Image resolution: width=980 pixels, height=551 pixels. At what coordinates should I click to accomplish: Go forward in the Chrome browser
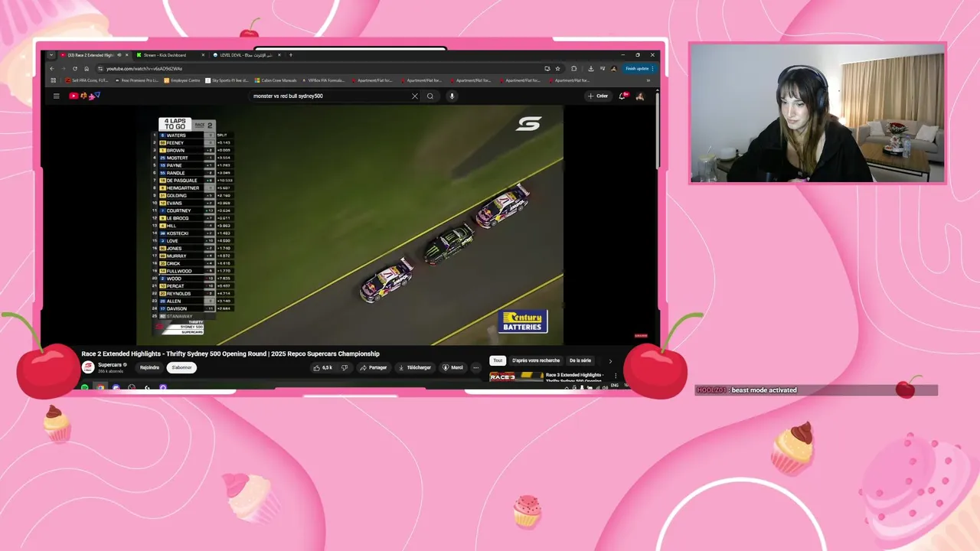tap(64, 68)
